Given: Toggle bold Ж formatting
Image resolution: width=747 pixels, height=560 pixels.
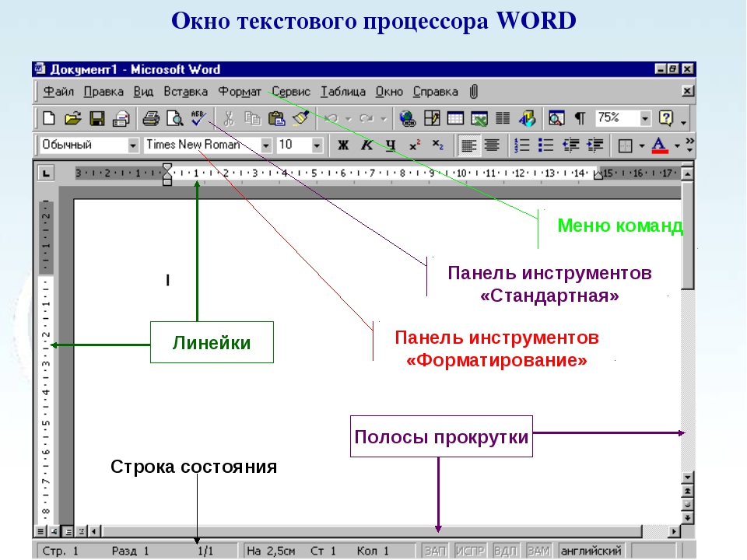Looking at the screenshot, I should click(343, 145).
